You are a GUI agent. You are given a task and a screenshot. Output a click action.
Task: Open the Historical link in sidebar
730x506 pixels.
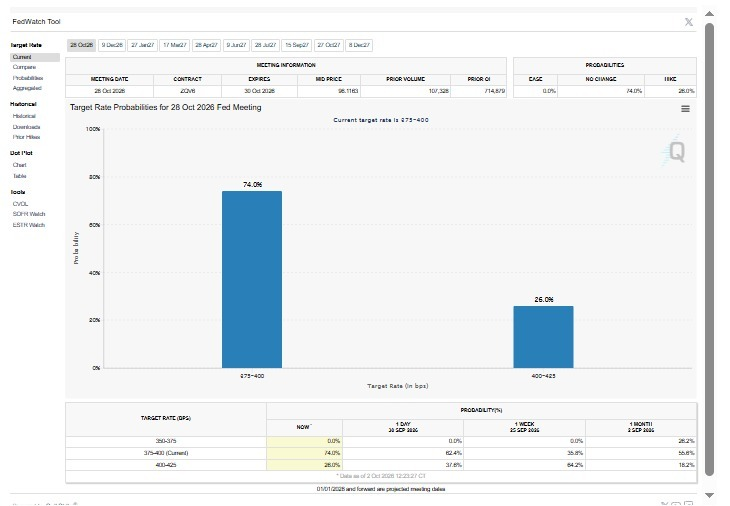(x=24, y=116)
